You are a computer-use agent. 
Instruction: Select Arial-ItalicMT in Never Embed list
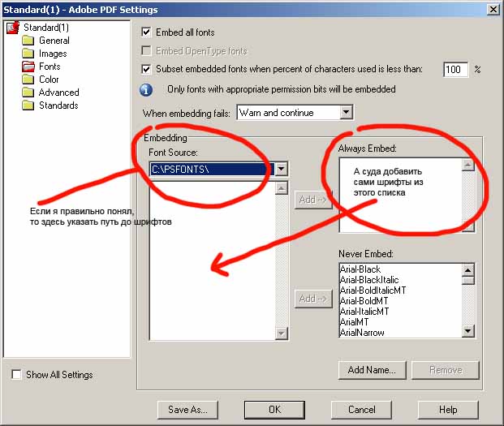(x=364, y=312)
